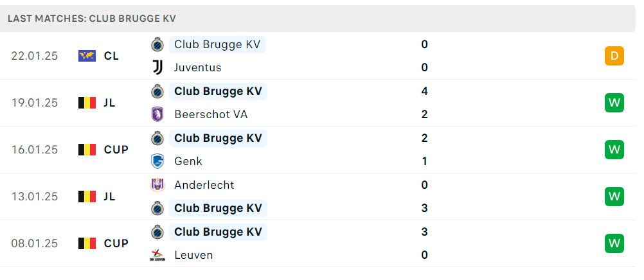The image size is (644, 280).
Task: Click the Beerschot VA crest icon
Action: 157,114
